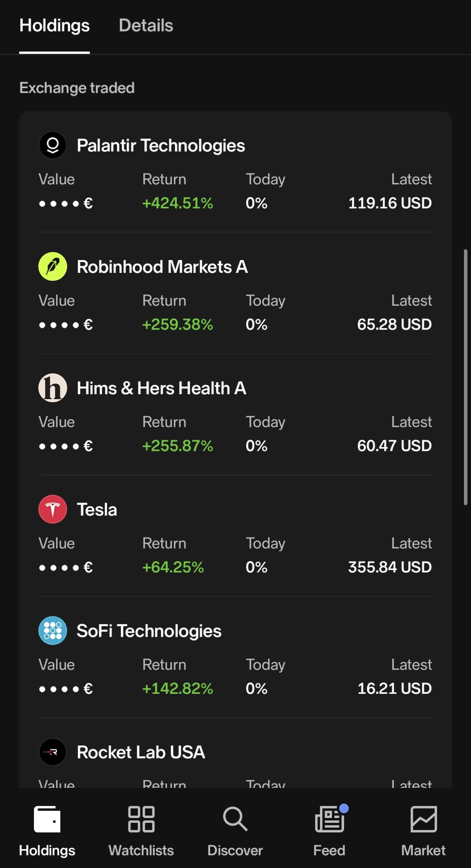
Task: Open the Tesla holding name
Action: (x=97, y=510)
